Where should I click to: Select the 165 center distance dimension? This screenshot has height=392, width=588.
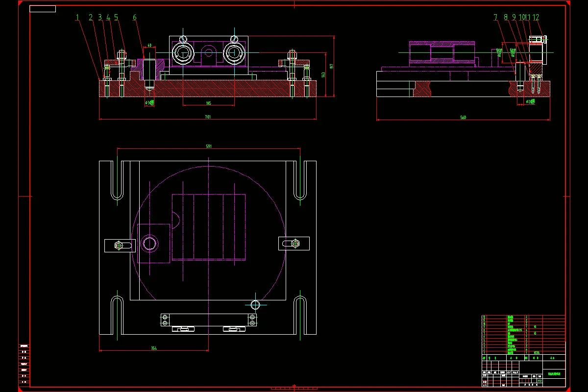tap(208, 103)
